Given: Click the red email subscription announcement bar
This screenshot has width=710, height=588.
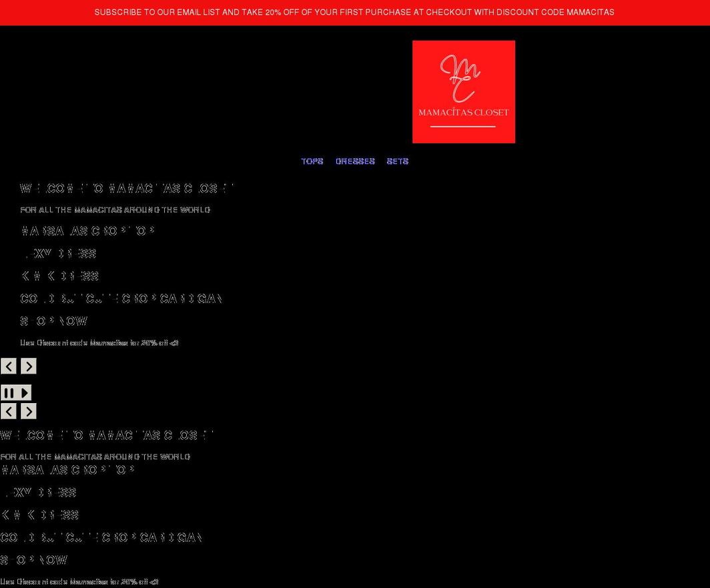Looking at the screenshot, I should coord(354,12).
